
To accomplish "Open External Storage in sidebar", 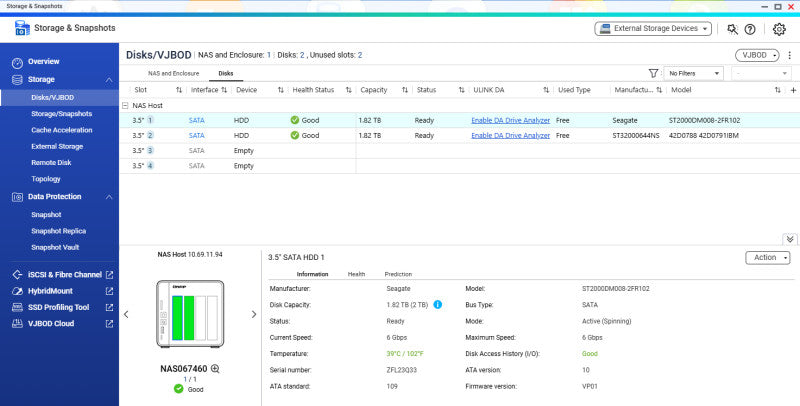I will click(57, 146).
